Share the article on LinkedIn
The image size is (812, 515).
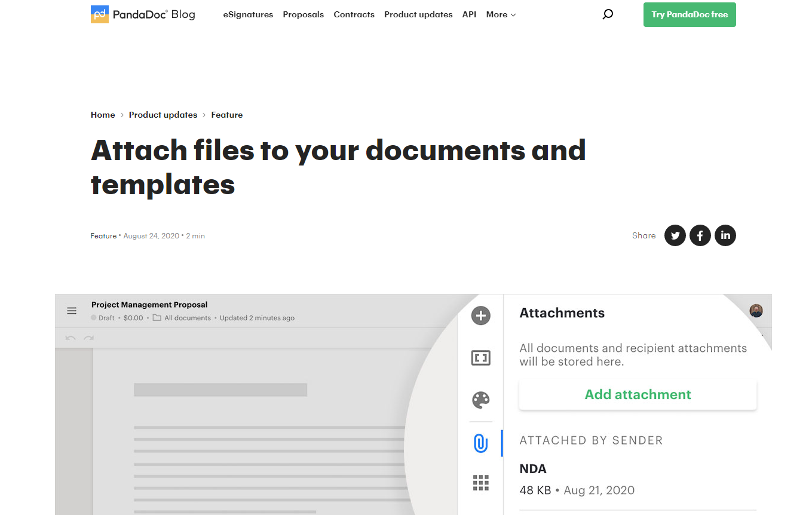coord(725,235)
